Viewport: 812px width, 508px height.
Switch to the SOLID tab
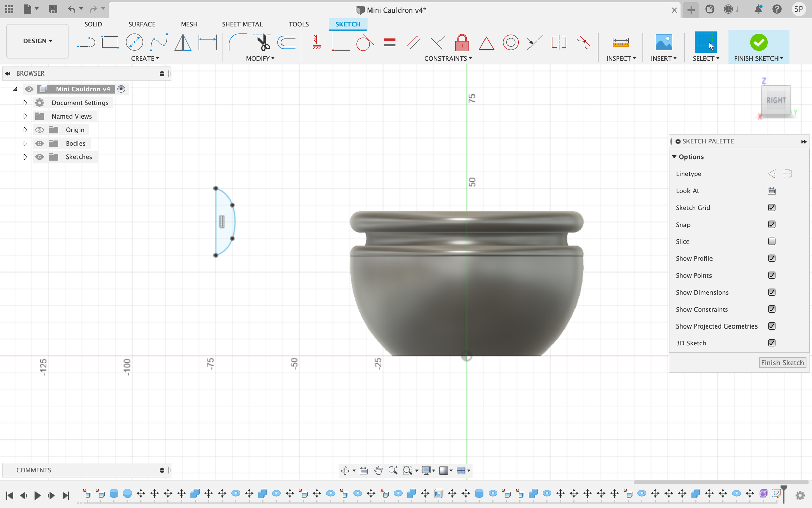(93, 24)
